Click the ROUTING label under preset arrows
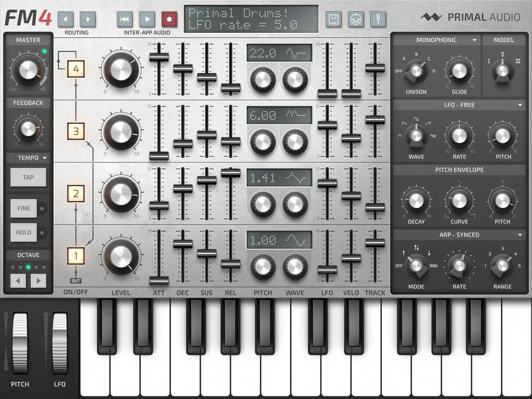The image size is (532, 399). coord(77,33)
